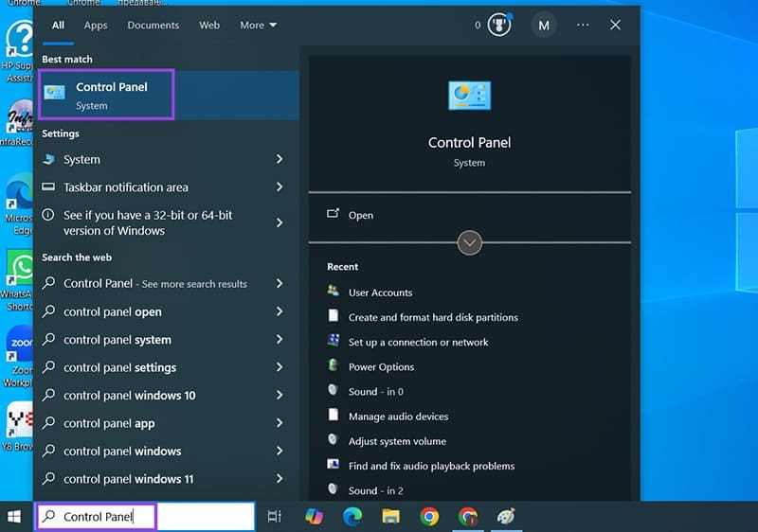Expand the More filter dropdown
758x532 pixels.
coord(259,26)
